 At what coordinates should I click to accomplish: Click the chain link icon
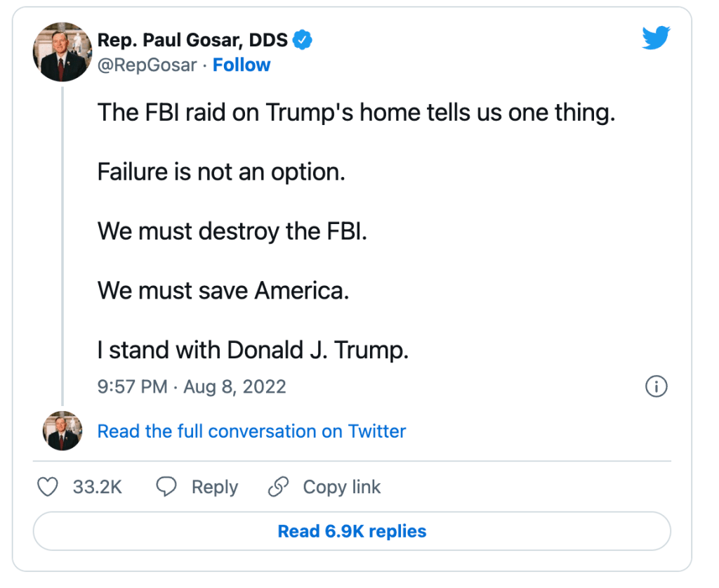[279, 487]
